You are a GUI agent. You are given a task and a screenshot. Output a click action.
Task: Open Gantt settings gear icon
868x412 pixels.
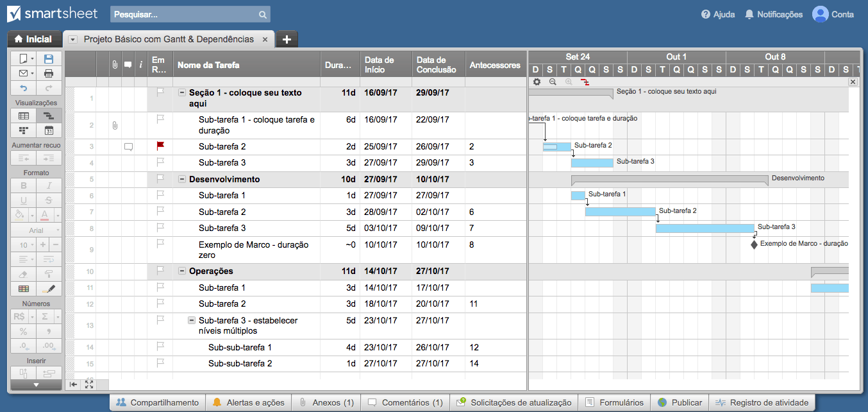click(x=537, y=82)
